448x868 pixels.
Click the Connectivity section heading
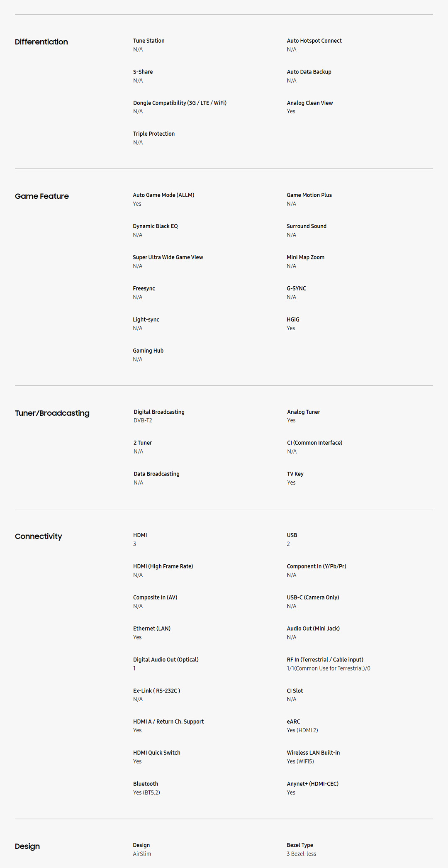tap(39, 536)
